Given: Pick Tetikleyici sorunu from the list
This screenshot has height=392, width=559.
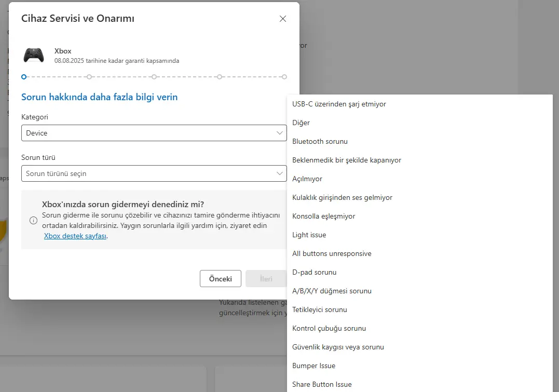Looking at the screenshot, I should (x=419, y=309).
